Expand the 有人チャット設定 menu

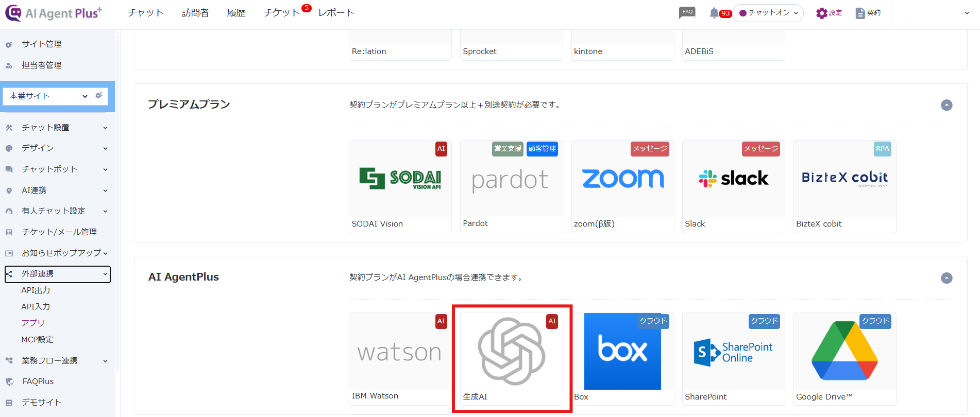(105, 211)
